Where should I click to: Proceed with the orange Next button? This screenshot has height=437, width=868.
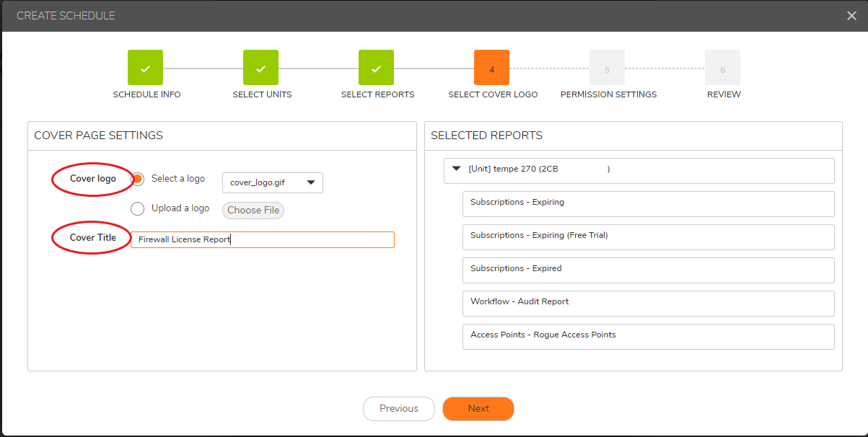(x=478, y=409)
